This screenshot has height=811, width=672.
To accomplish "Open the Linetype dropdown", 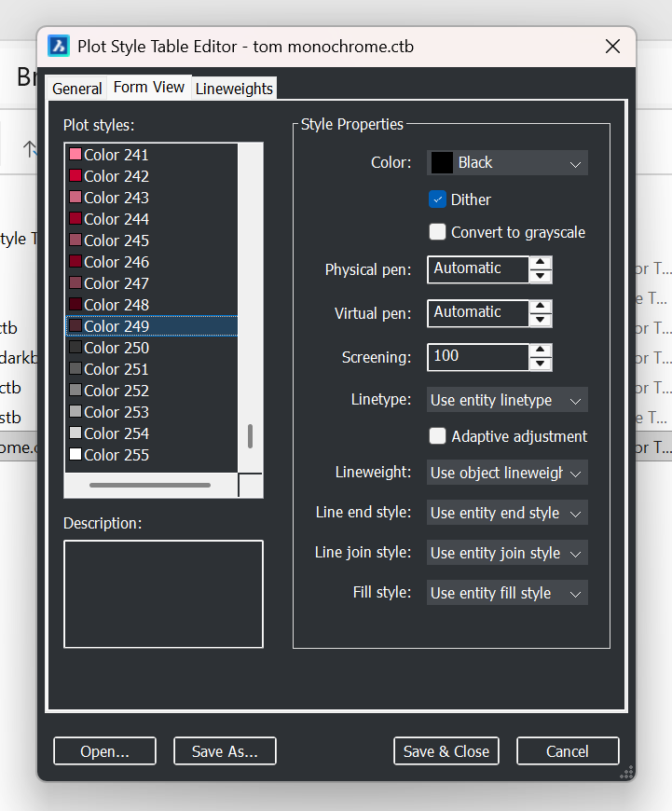I will [507, 400].
